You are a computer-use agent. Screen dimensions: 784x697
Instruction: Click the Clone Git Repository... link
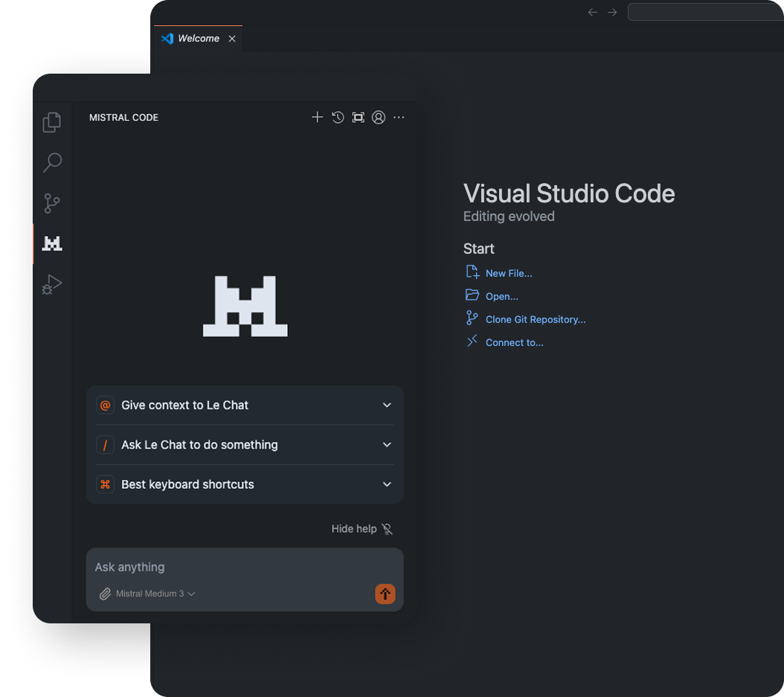535,319
